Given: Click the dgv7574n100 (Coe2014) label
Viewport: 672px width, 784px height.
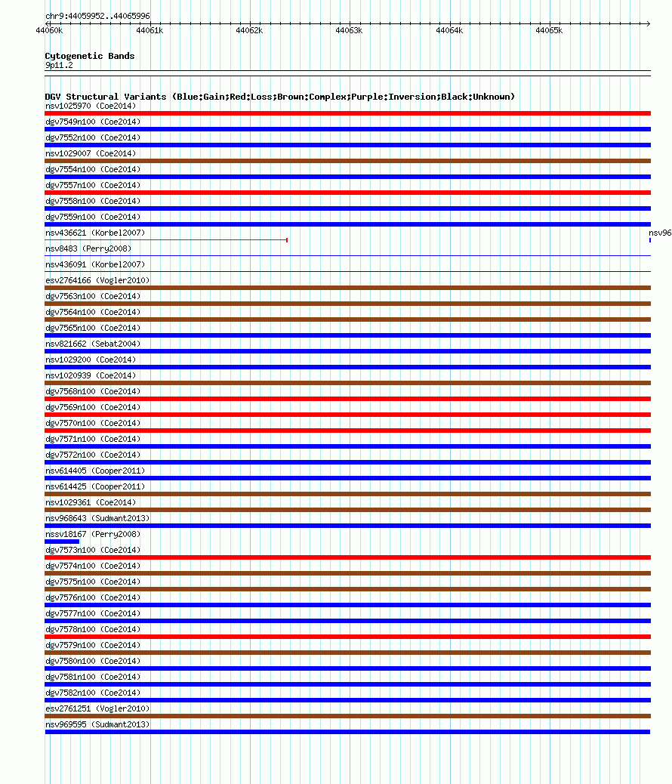Looking at the screenshot, I should click(x=93, y=566).
